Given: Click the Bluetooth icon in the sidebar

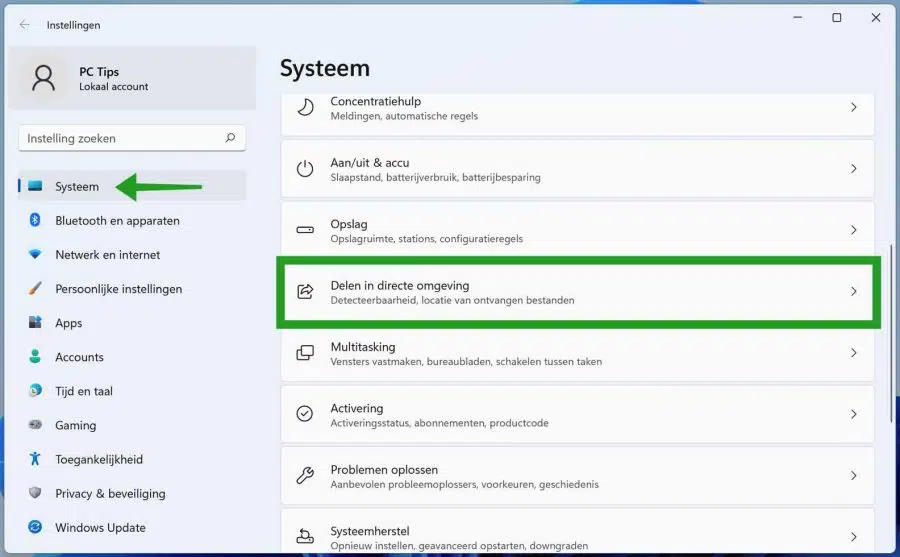Looking at the screenshot, I should tap(35, 220).
